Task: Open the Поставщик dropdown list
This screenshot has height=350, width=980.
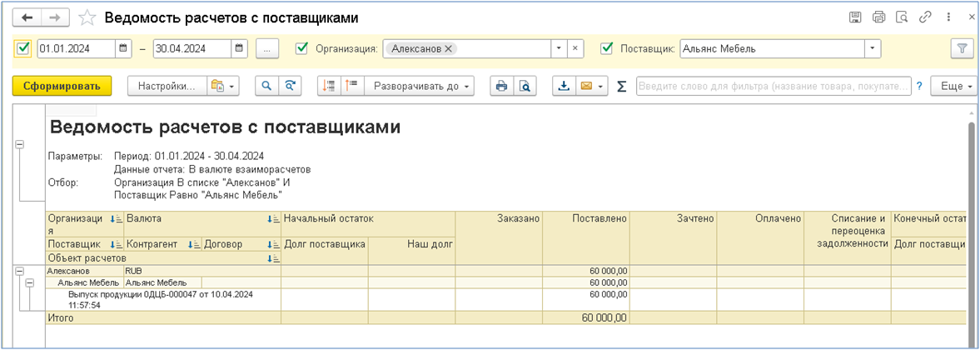Action: [x=873, y=48]
